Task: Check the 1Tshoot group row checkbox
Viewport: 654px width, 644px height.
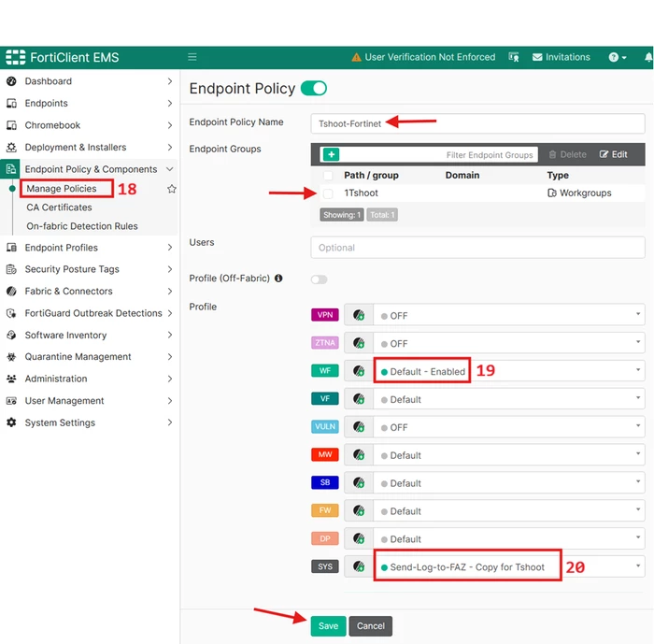Action: 328,193
